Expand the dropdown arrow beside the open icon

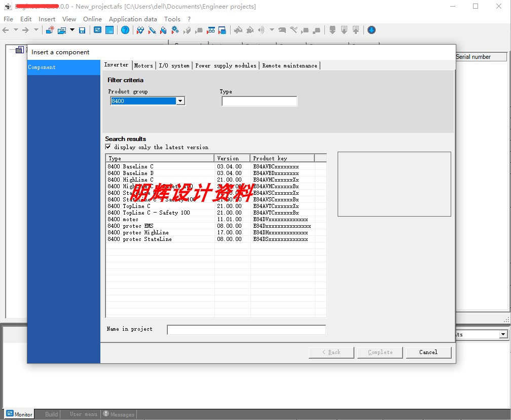(x=71, y=30)
